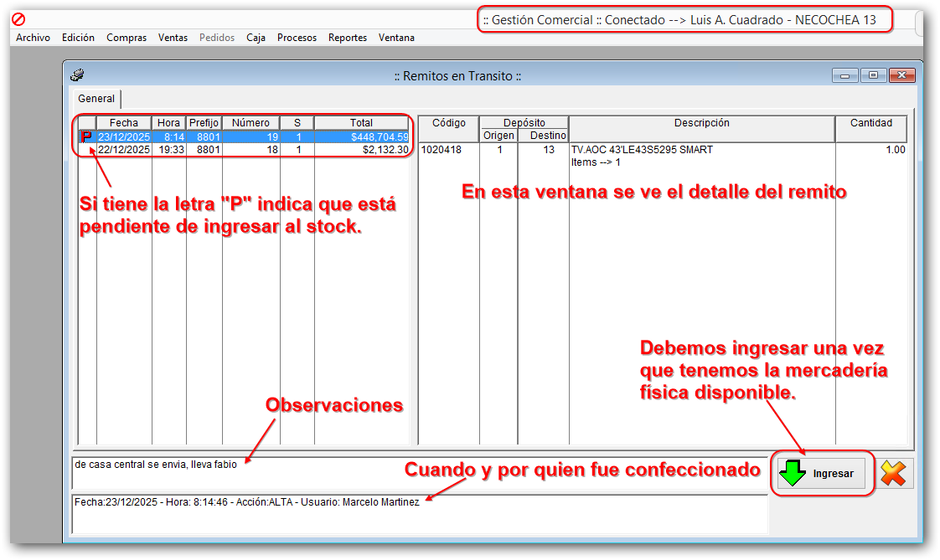Screen dimensions: 940x560
Task: Maximize the Remitos en Transito window
Action: point(873,75)
